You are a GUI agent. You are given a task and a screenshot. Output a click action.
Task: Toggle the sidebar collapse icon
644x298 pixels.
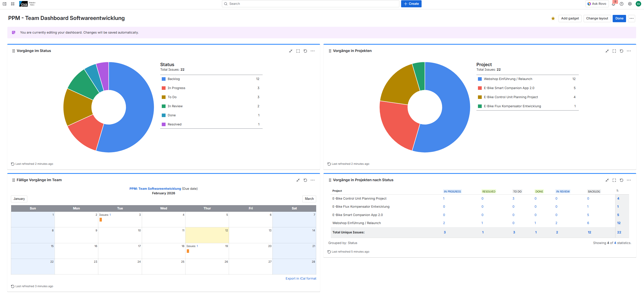click(x=5, y=4)
